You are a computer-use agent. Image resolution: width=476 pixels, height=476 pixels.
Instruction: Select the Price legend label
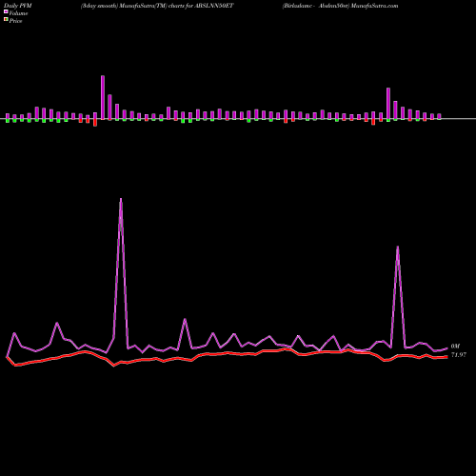point(15,21)
